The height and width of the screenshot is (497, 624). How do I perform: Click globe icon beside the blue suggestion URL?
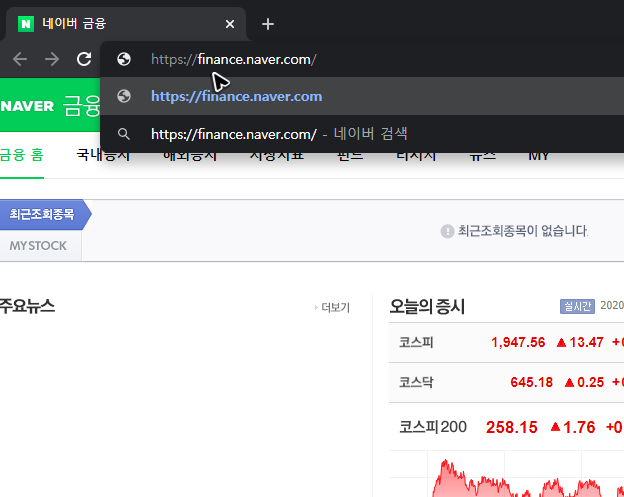(124, 96)
